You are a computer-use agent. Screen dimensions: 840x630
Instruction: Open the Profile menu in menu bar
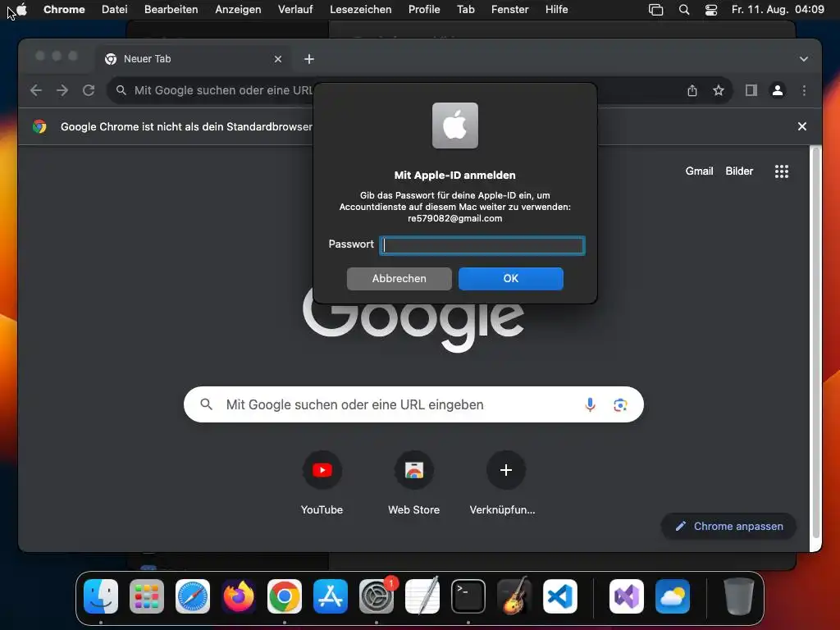point(424,10)
